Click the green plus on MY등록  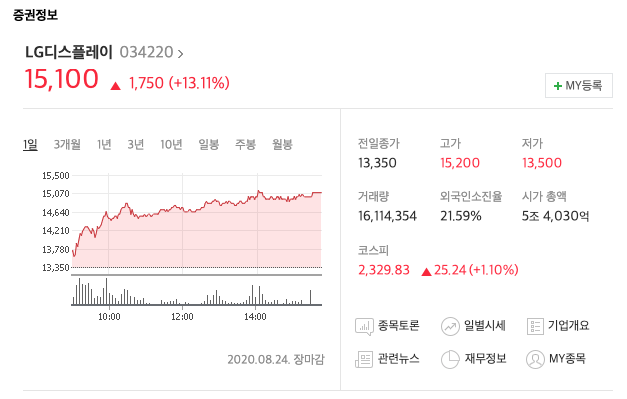coord(557,86)
